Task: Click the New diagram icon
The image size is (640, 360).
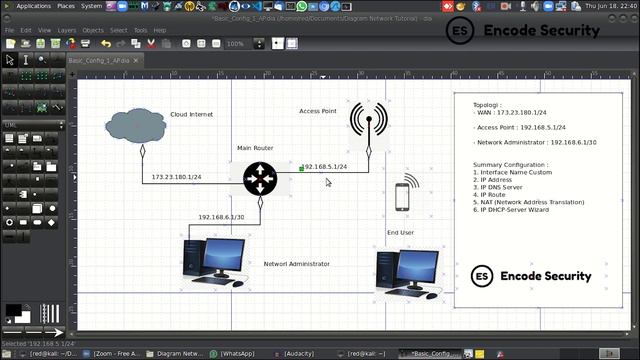Action: click(11, 44)
